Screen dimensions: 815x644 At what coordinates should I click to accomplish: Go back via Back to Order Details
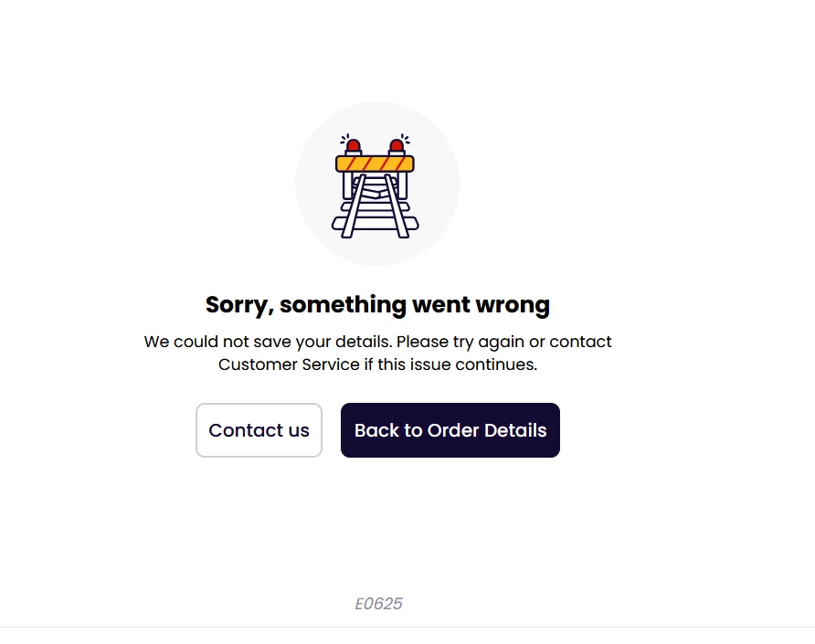(x=450, y=430)
